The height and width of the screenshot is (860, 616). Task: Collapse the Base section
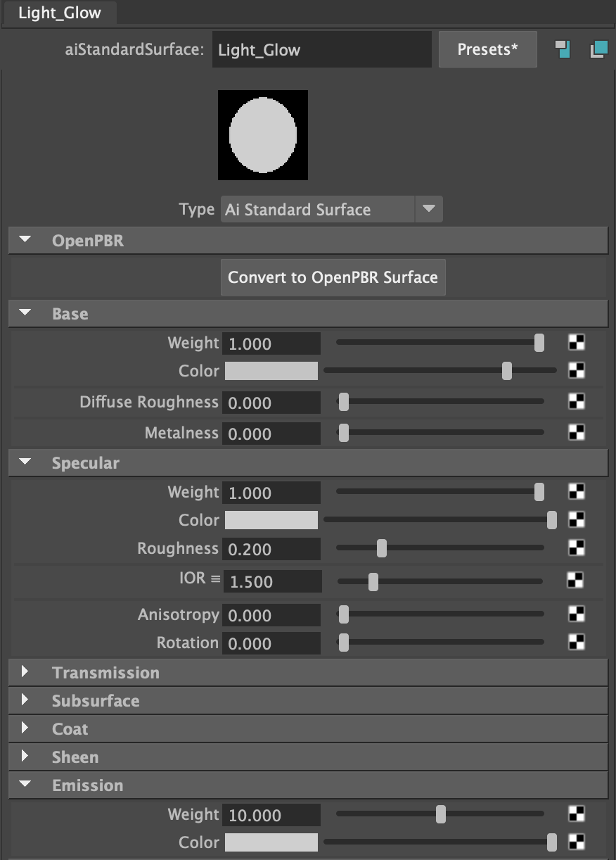point(26,313)
